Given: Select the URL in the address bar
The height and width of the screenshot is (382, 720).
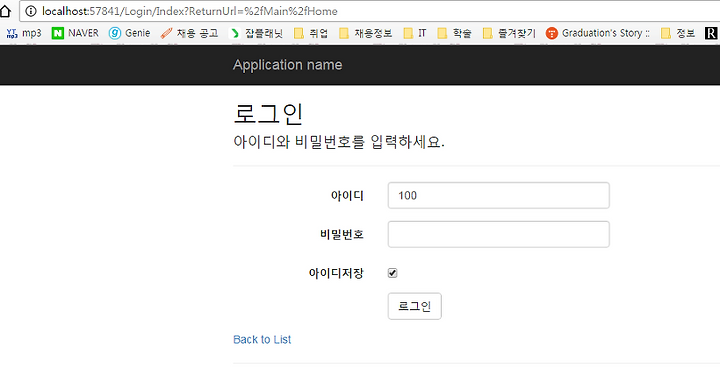Looking at the screenshot, I should [x=190, y=11].
